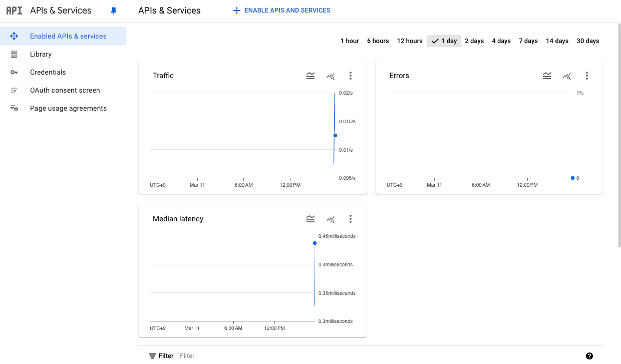Screen dimensions: 621x364
Task: Click ENABLE APIS AND SERVICES button
Action: pyautogui.click(x=281, y=11)
